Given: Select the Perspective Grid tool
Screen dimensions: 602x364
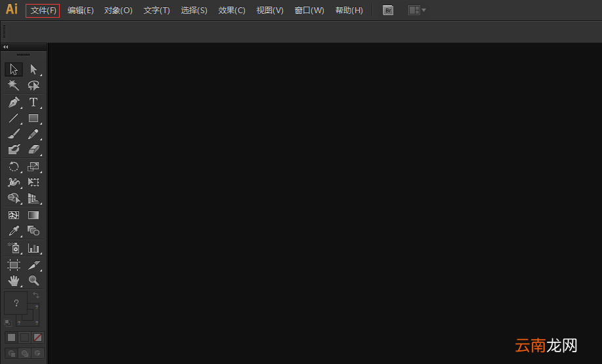Looking at the screenshot, I should pos(33,198).
